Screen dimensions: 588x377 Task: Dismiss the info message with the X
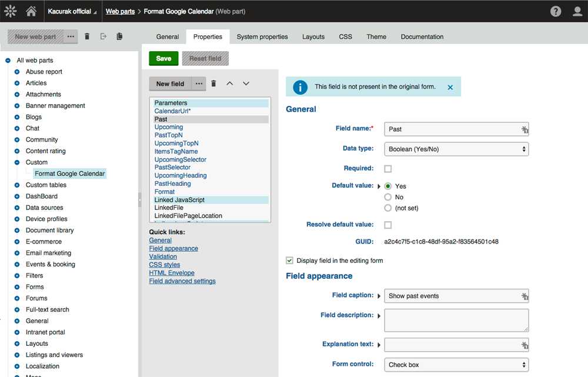click(450, 87)
